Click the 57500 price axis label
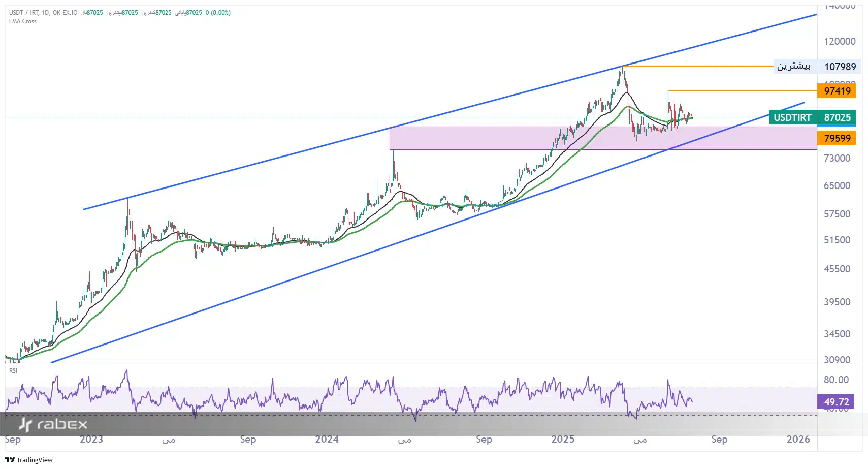868x469 pixels. pos(837,214)
